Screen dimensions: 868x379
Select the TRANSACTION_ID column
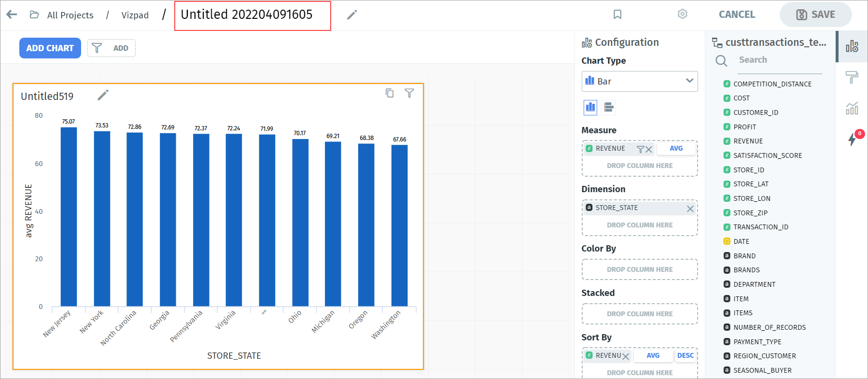coord(760,227)
